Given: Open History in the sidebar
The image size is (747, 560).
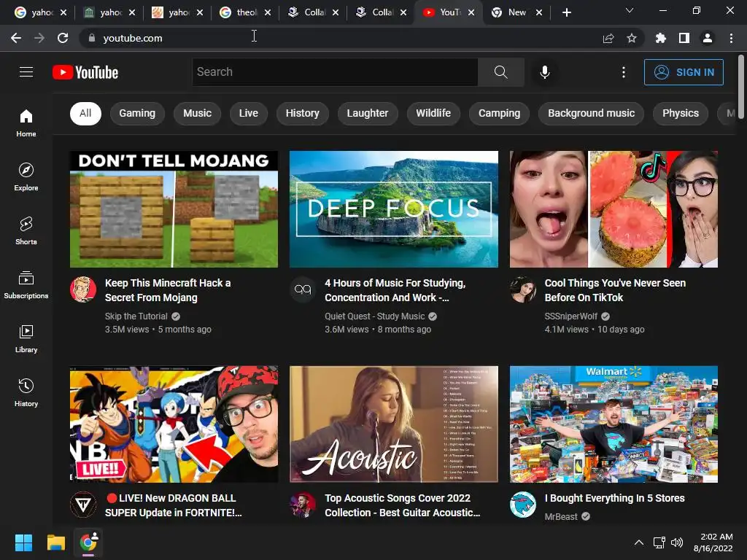Looking at the screenshot, I should pos(26,392).
